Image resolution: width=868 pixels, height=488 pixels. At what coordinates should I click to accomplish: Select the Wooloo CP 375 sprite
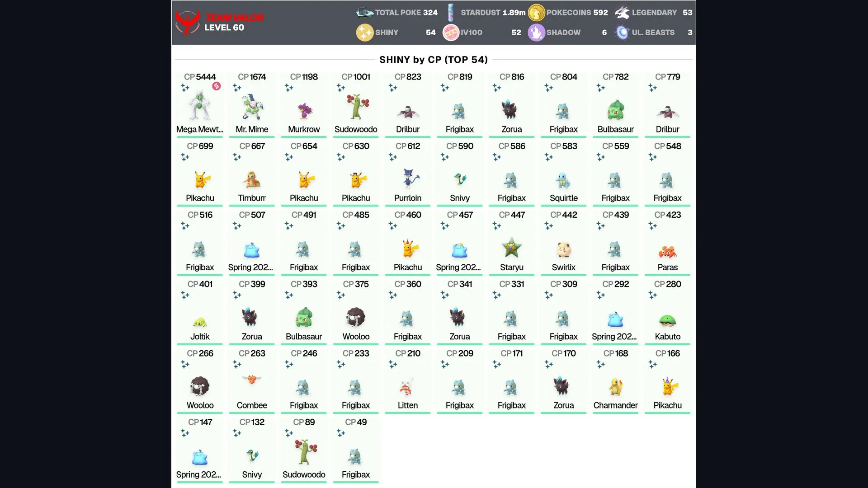[356, 317]
